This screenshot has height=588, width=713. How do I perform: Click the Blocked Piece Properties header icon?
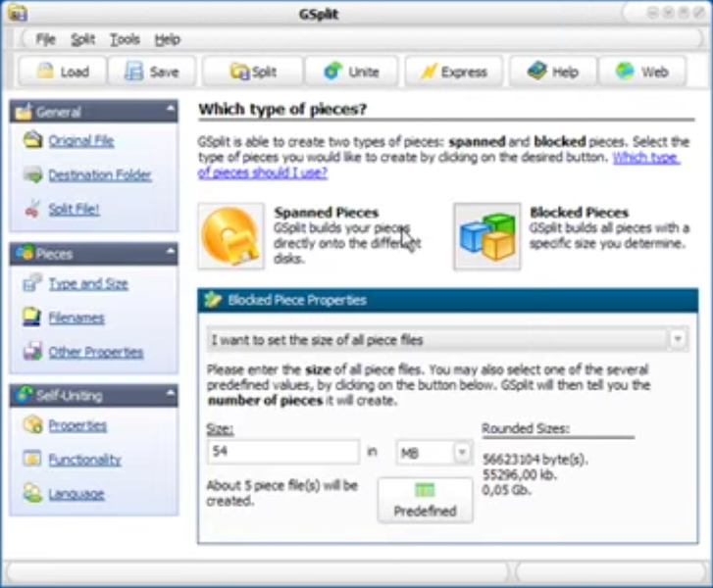point(213,300)
